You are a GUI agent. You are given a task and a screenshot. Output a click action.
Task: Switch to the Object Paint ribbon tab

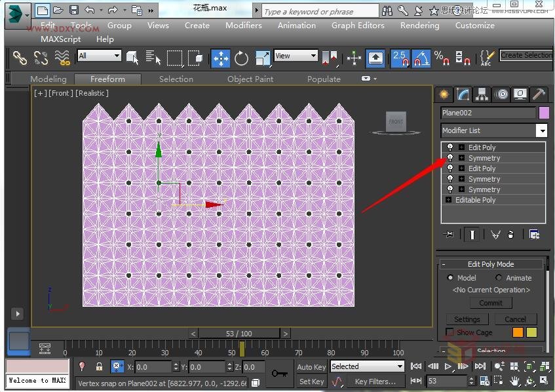click(250, 79)
